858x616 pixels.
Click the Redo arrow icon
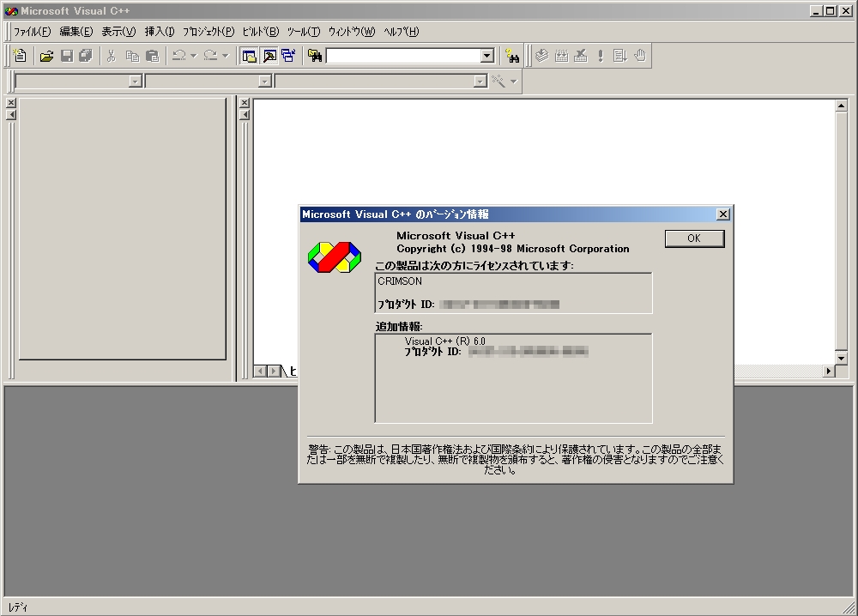(x=210, y=56)
